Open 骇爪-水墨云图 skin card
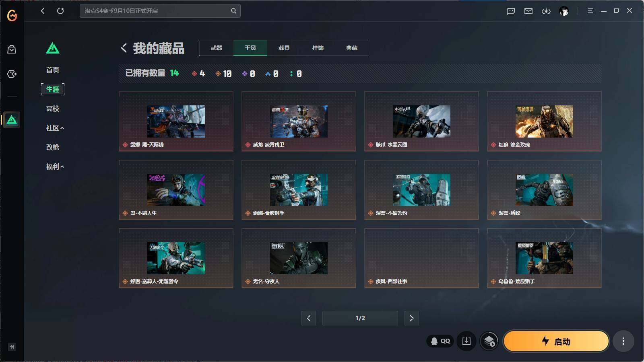 point(421,121)
